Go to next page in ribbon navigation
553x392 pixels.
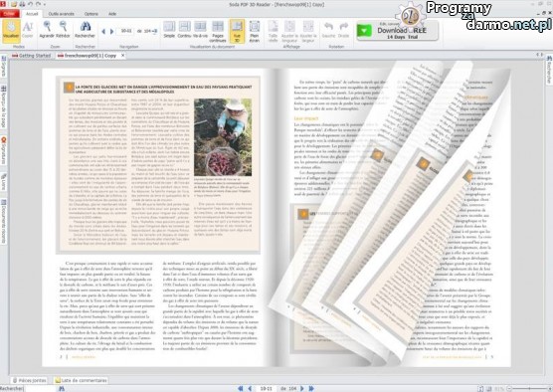point(111,31)
